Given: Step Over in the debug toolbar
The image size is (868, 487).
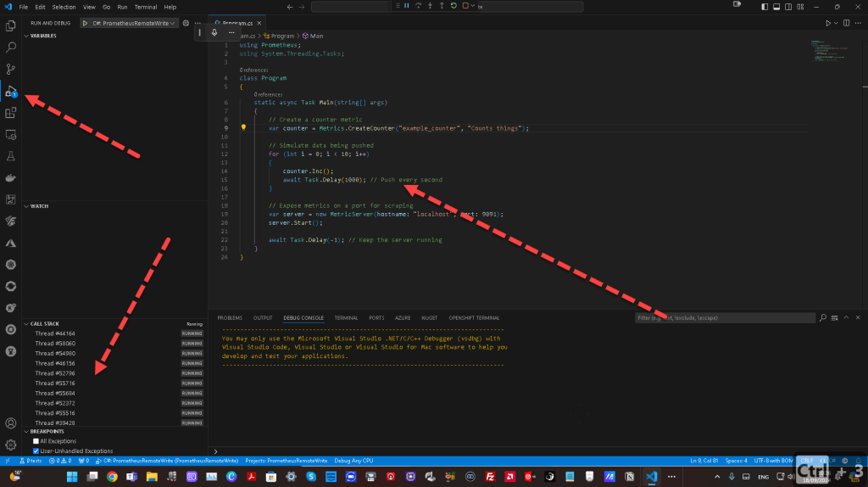Looking at the screenshot, I should (x=419, y=6).
